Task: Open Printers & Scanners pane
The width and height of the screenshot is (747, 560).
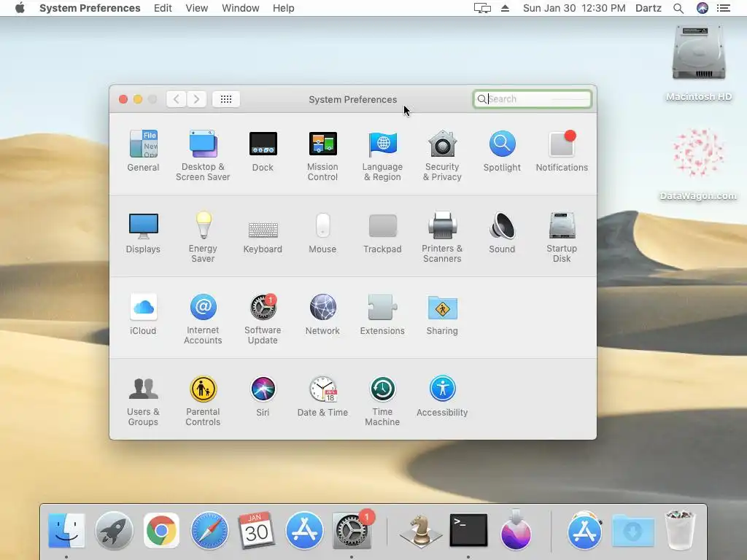Action: (x=442, y=237)
